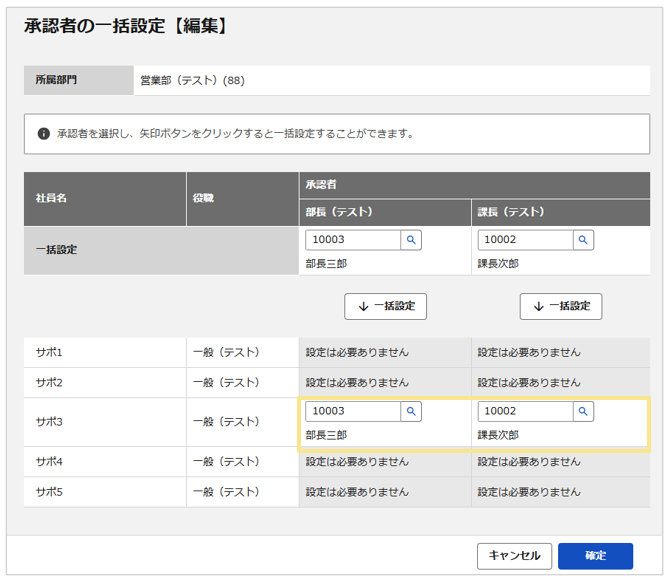Click the 部長（テスト） column header
Viewport: 669px width, 584px height.
[339, 212]
